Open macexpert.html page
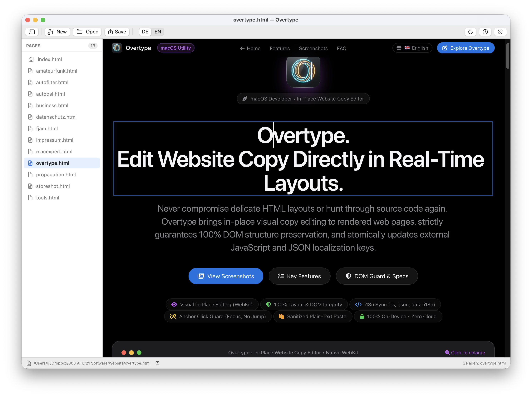The image size is (532, 397). coord(62,152)
